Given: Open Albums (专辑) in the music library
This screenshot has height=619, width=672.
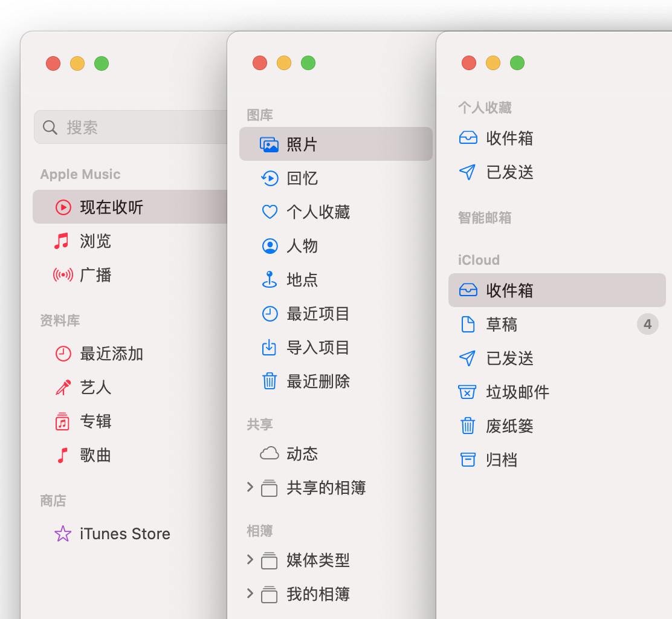Looking at the screenshot, I should pos(95,421).
